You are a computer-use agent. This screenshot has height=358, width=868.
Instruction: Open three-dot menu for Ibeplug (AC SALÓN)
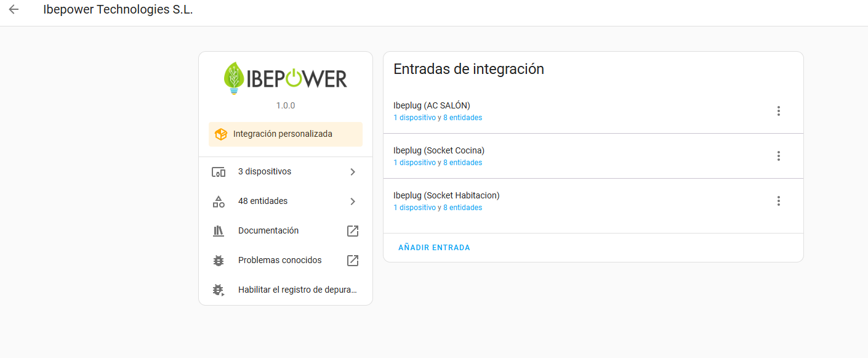pyautogui.click(x=779, y=111)
